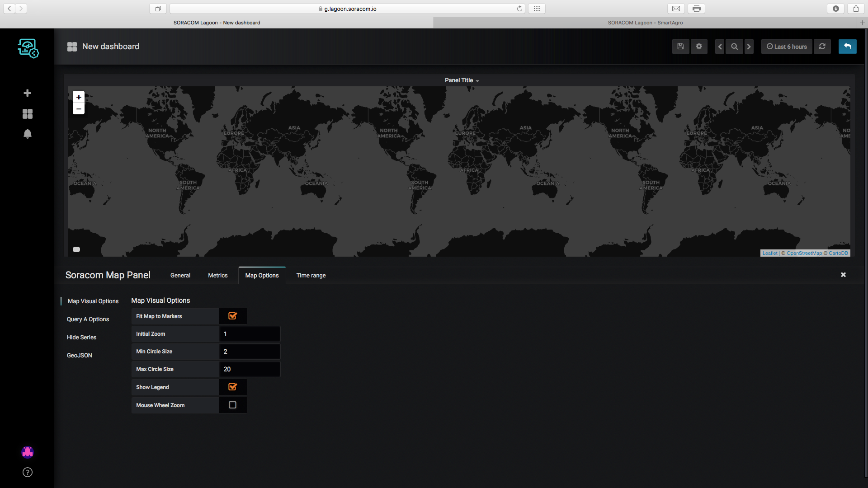Click the OpenStreetMap attribution link
The height and width of the screenshot is (488, 868).
(x=804, y=253)
